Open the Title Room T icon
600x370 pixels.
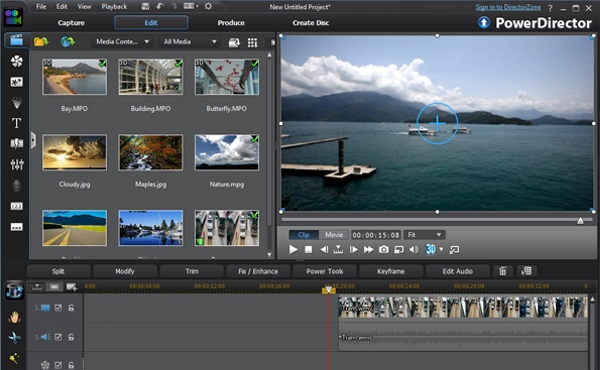pos(16,123)
